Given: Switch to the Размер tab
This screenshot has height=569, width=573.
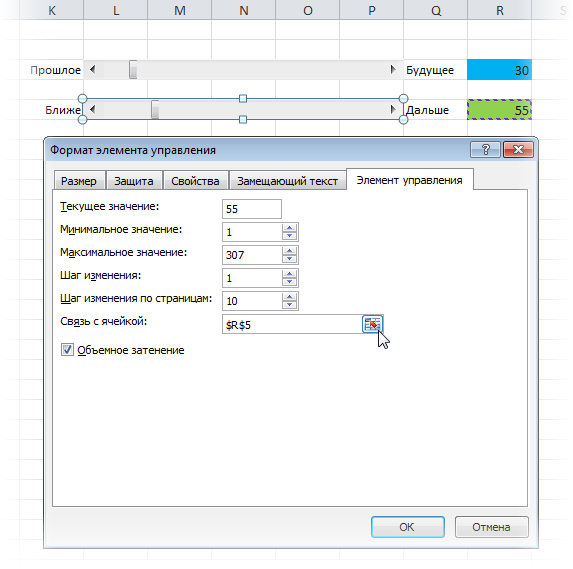Looking at the screenshot, I should [79, 181].
